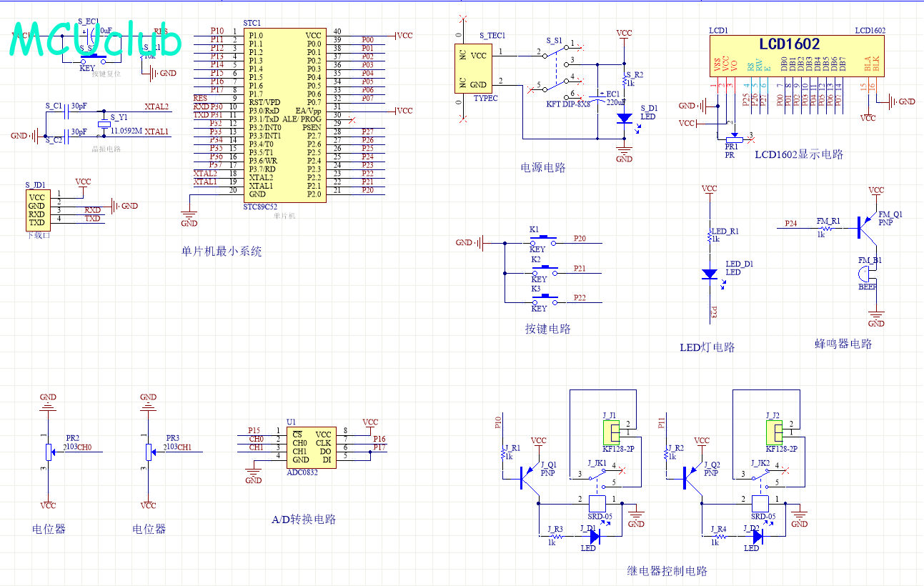Click the P24 net label feeding FM_R1
Image resolution: width=924 pixels, height=586 pixels.
pos(790,223)
